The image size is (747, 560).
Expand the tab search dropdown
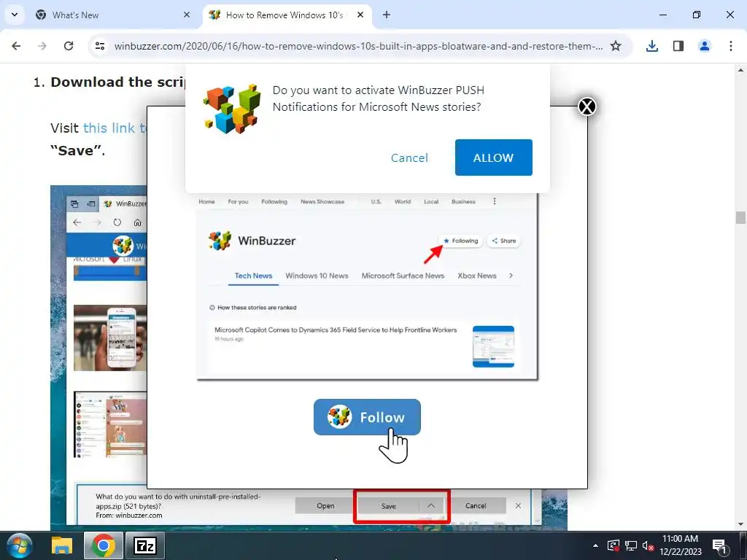pos(15,15)
